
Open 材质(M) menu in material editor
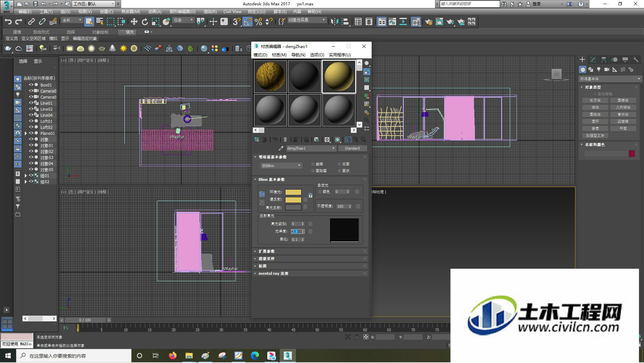(x=279, y=55)
